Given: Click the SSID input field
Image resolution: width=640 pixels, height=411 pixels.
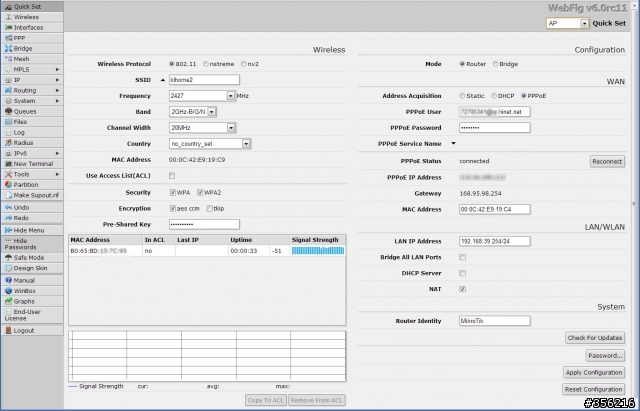Looking at the screenshot, I should point(204,80).
